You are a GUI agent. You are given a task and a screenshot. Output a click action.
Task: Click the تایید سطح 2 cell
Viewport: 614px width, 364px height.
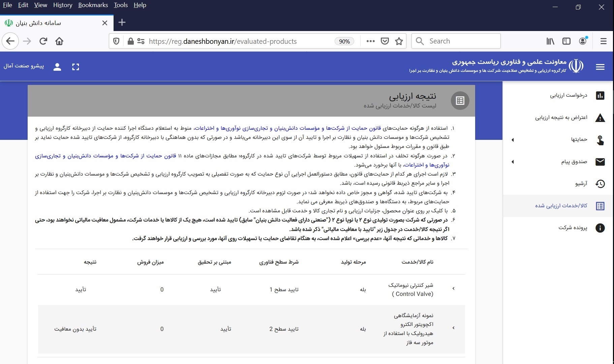point(284,329)
